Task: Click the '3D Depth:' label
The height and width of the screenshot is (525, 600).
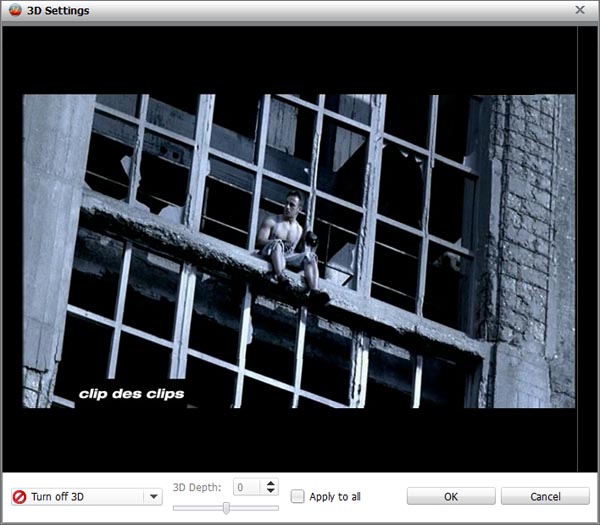Action: point(197,487)
